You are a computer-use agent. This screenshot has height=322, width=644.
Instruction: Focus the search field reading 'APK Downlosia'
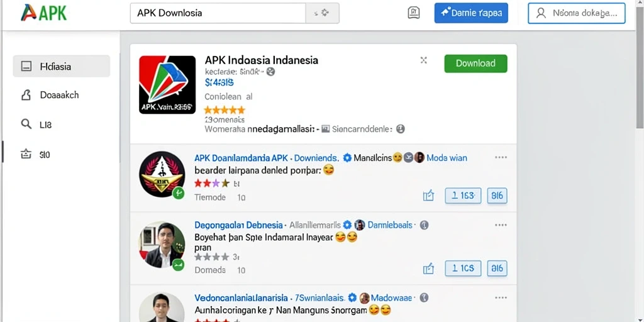click(218, 13)
